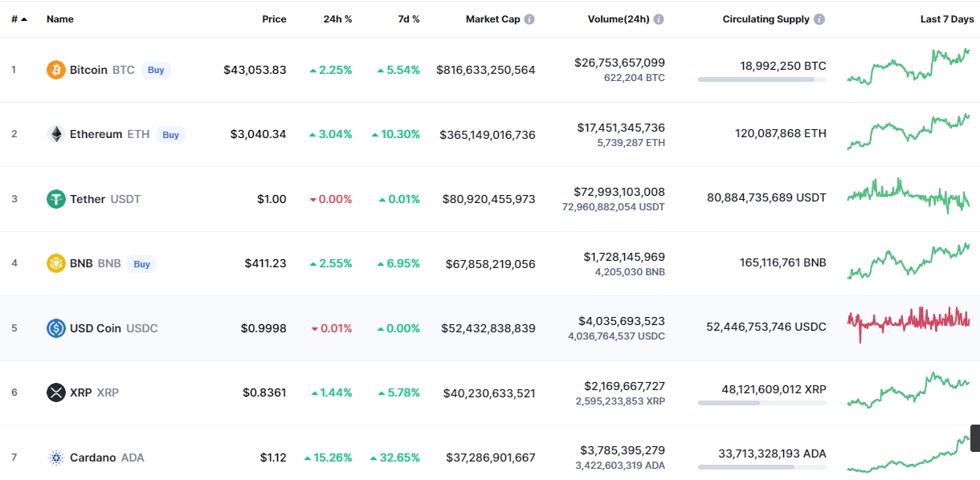Click Bitcoin circulating supply progress bar

(x=762, y=79)
